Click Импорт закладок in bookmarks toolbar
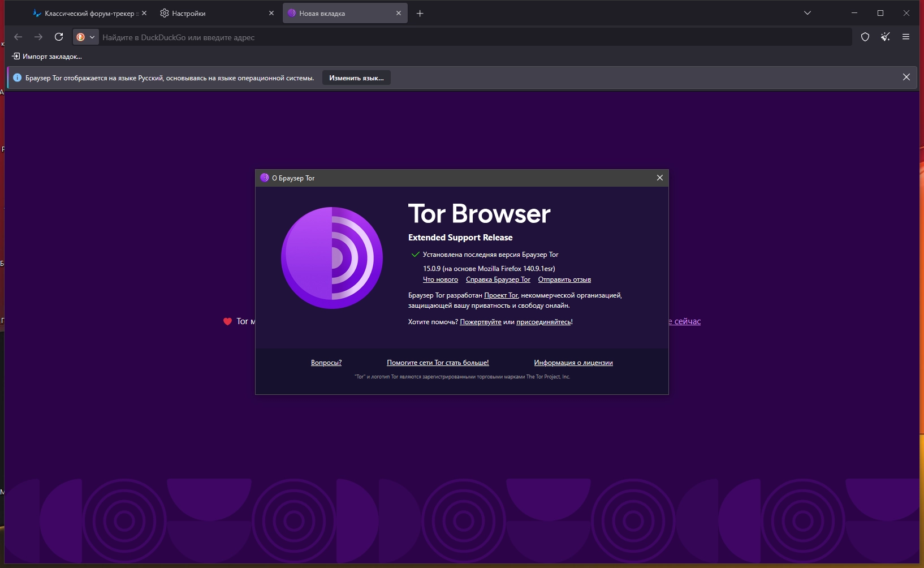Screen dimensions: 924x568 47,57
